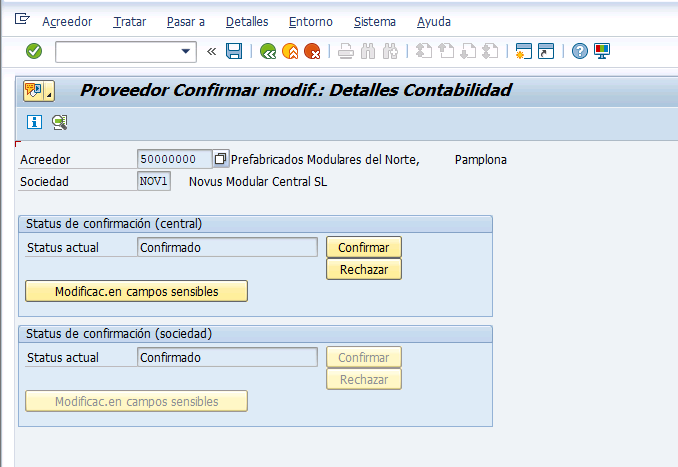Open the window menu icon beside Acreedor
The height and width of the screenshot is (467, 678).
(22, 19)
